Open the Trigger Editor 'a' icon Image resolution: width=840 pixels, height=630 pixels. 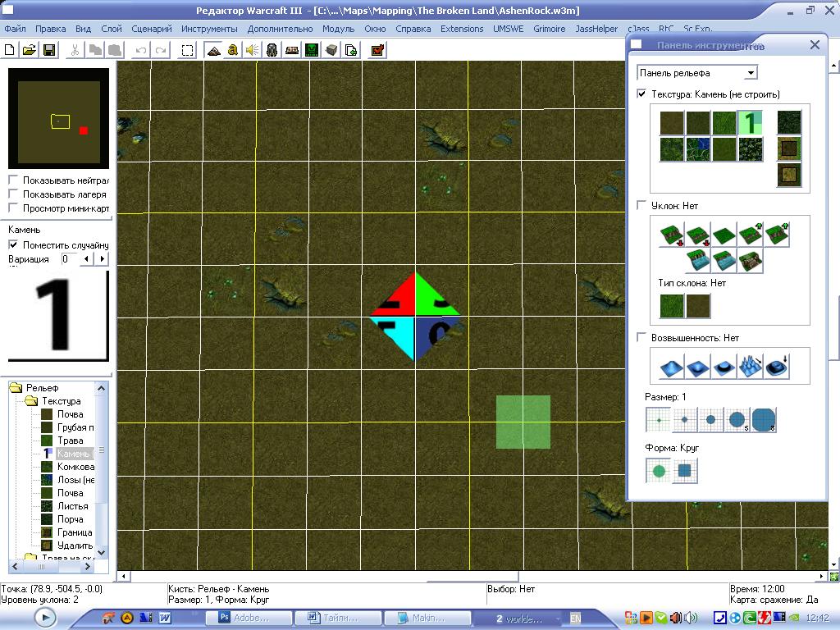pyautogui.click(x=232, y=50)
